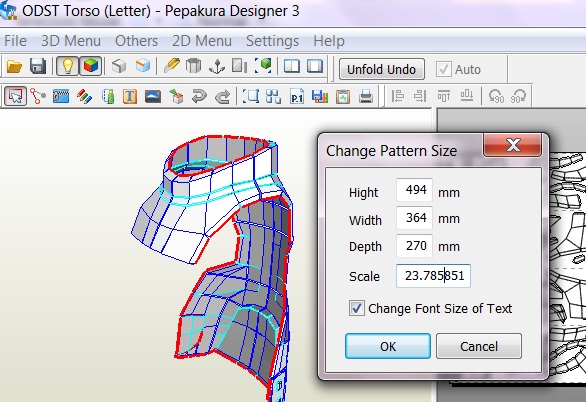Switch to split two-pane window layout icon
Screen dimensions: 586x402
click(292, 66)
